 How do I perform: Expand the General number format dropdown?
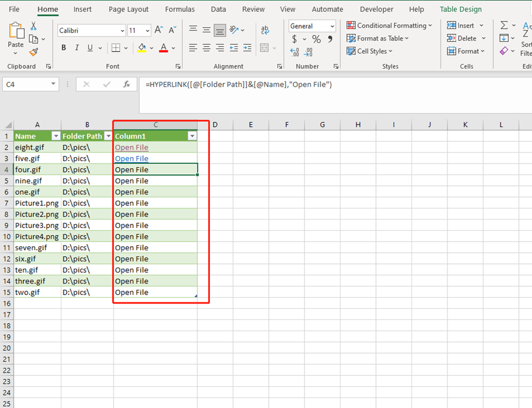(332, 26)
